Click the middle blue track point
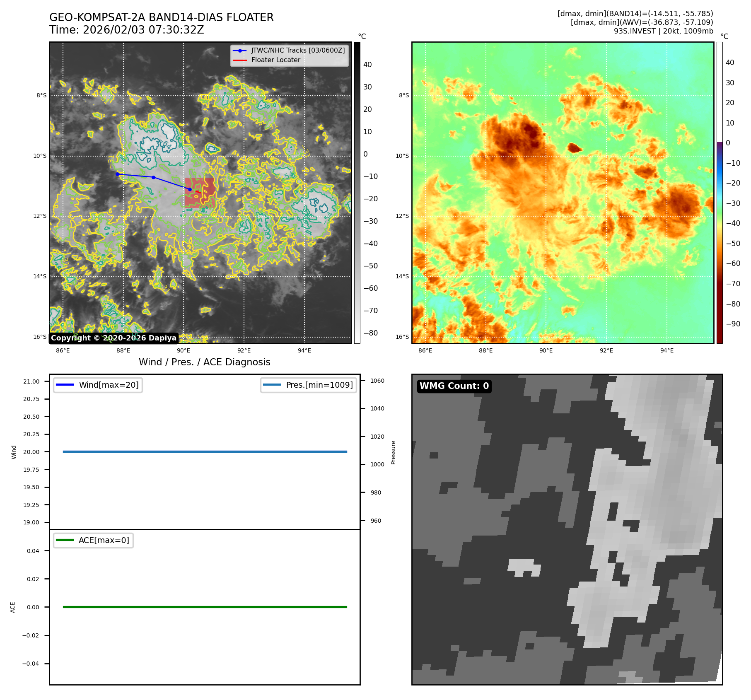751x700 pixels. pyautogui.click(x=154, y=177)
